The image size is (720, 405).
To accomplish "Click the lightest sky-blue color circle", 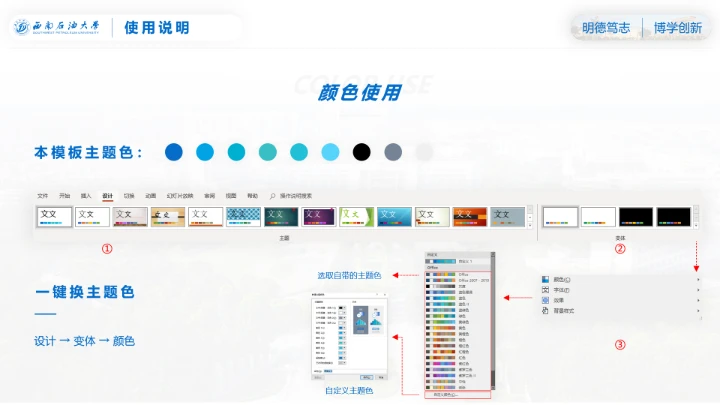I will tap(330, 152).
